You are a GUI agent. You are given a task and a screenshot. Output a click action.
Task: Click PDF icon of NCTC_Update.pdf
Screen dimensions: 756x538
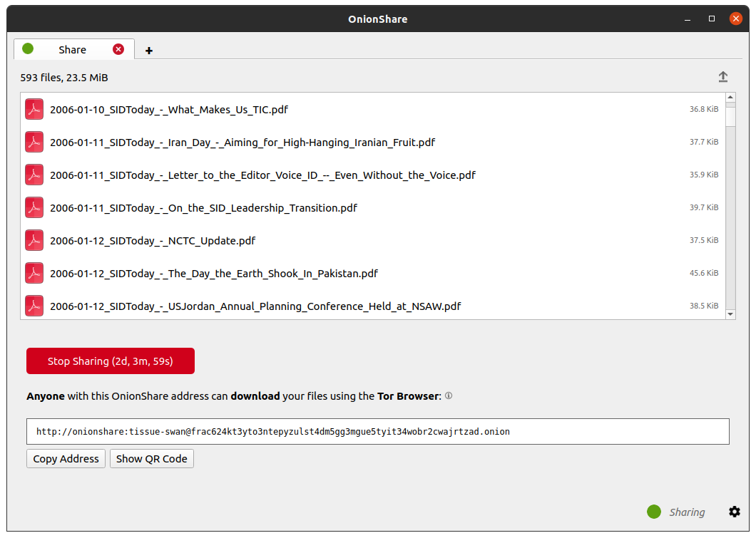point(34,240)
